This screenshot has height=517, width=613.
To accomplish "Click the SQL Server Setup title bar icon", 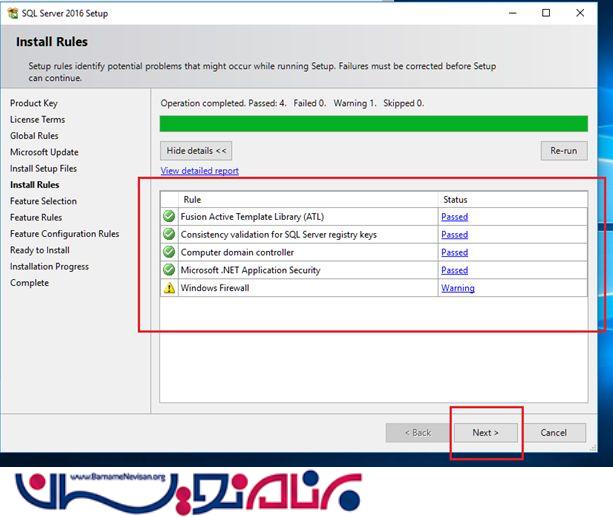I will click(x=12, y=14).
